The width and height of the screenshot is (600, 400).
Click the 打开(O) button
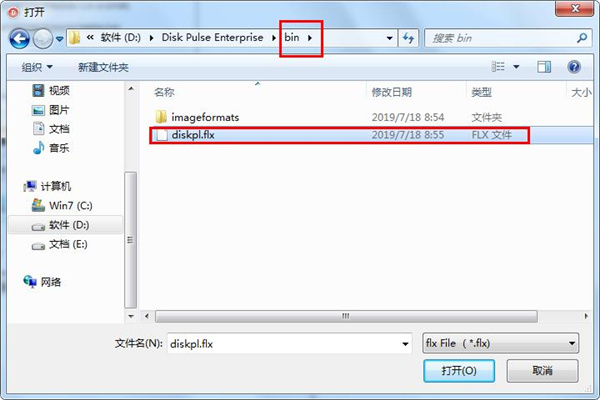coord(459,371)
